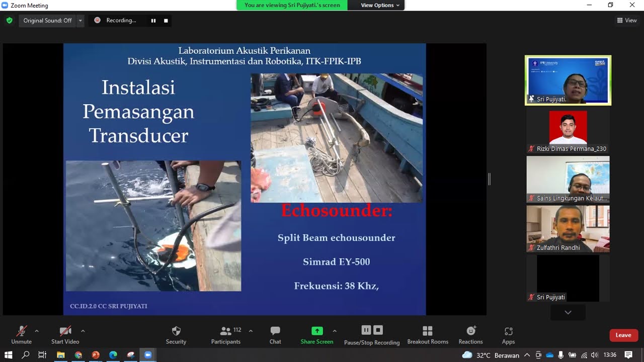Stop recording in the bottom toolbar
Image resolution: width=644 pixels, height=362 pixels.
[378, 330]
